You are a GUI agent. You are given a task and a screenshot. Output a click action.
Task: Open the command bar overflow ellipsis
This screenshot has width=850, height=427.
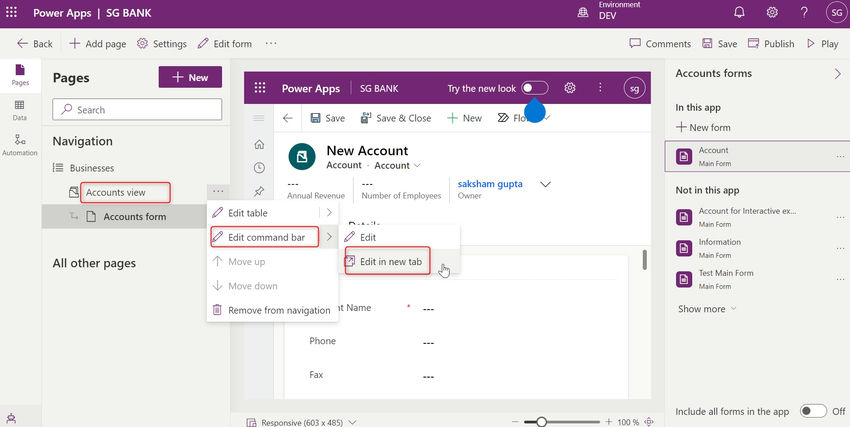coord(271,43)
